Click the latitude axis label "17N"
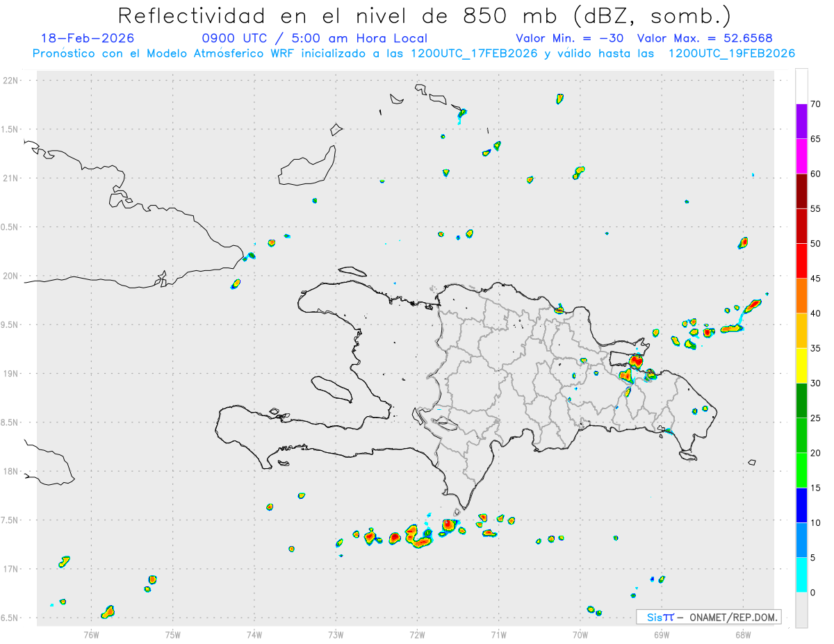This screenshot has height=644, width=834. pos(11,569)
